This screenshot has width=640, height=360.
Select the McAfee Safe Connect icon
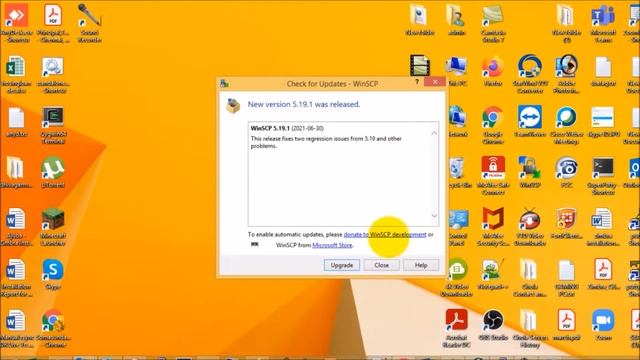tap(493, 176)
